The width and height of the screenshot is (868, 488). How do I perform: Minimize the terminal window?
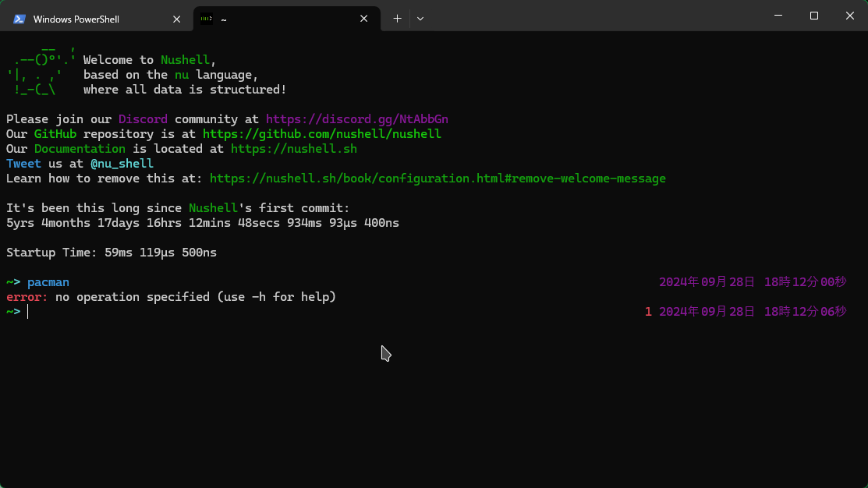778,16
